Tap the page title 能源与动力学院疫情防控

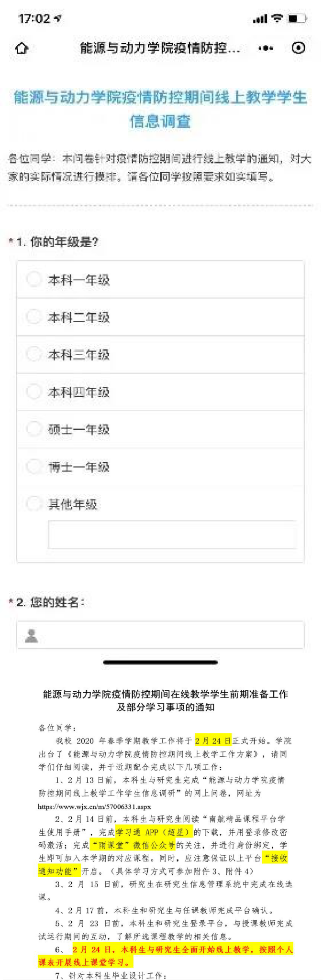(160, 48)
